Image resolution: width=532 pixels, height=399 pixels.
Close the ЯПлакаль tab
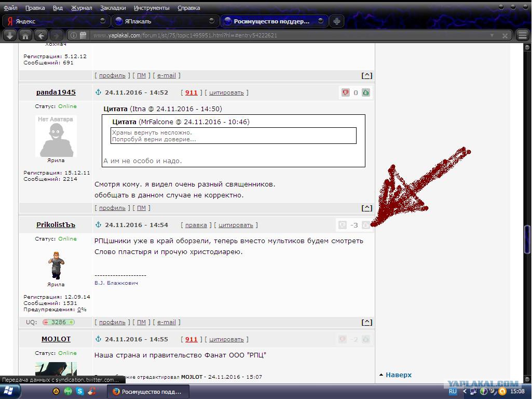(212, 21)
